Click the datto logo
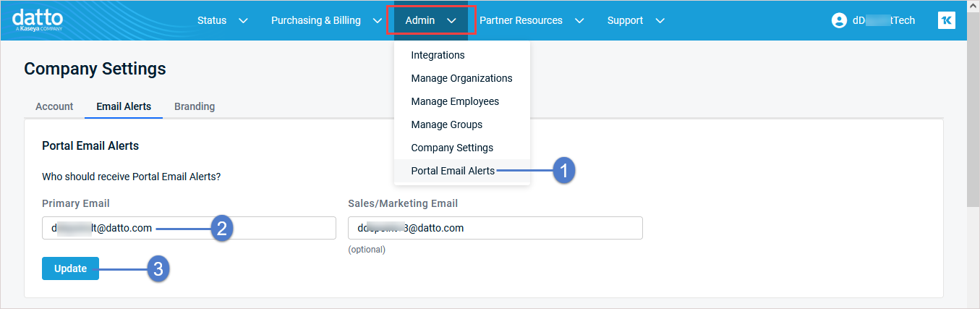The width and height of the screenshot is (980, 309). [38, 20]
